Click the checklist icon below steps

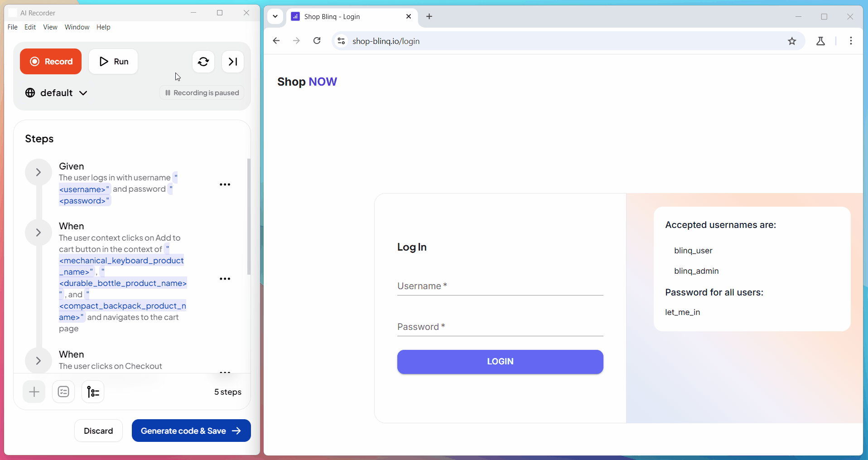click(x=63, y=392)
